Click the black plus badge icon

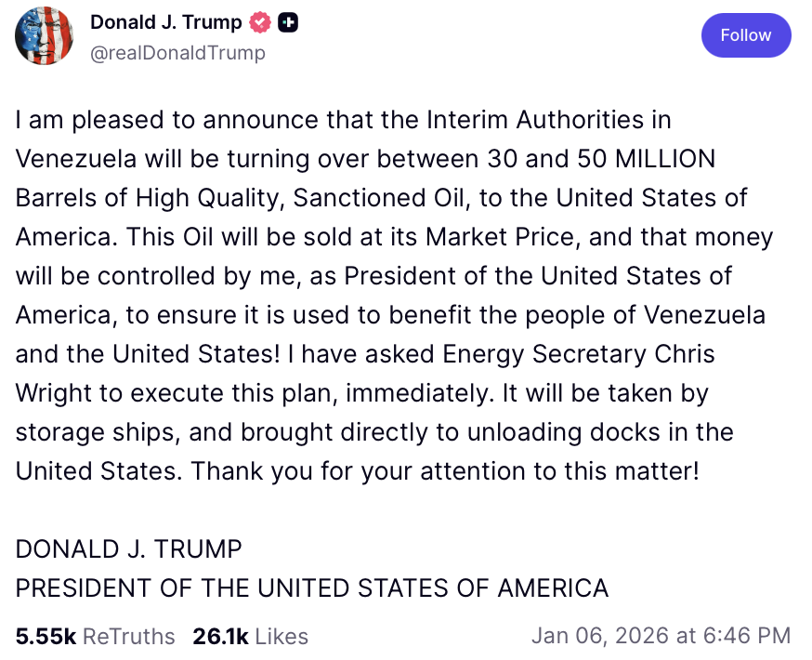tap(288, 23)
